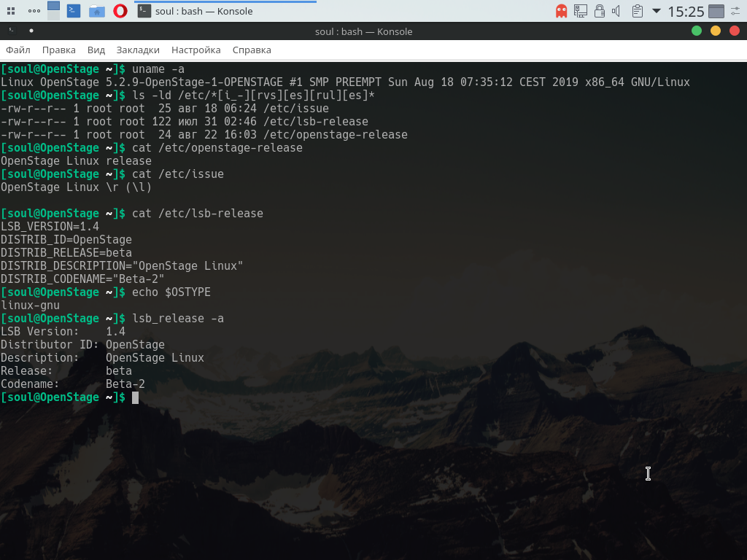Viewport: 747px width, 560px height.
Task: Click the 'uname -a' command text
Action: tap(158, 69)
